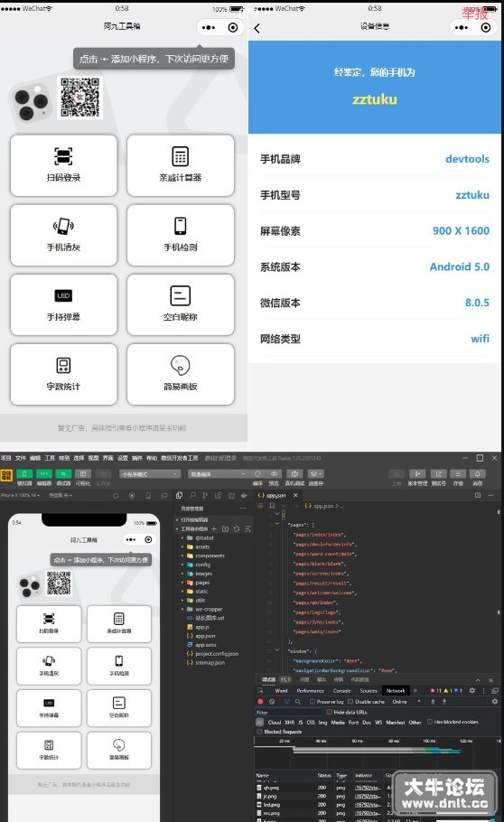The height and width of the screenshot is (822, 504).
Task: Open app.js in the file tree
Action: pos(199,627)
